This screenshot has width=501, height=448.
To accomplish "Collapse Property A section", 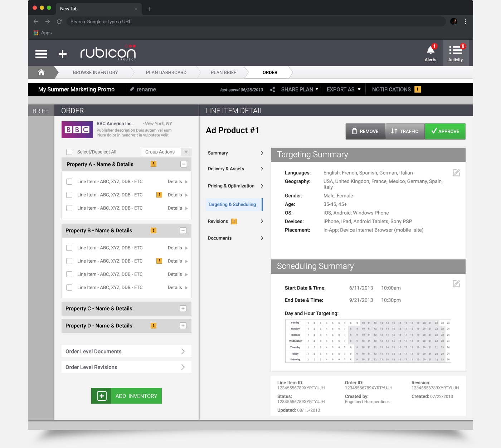I will [184, 164].
